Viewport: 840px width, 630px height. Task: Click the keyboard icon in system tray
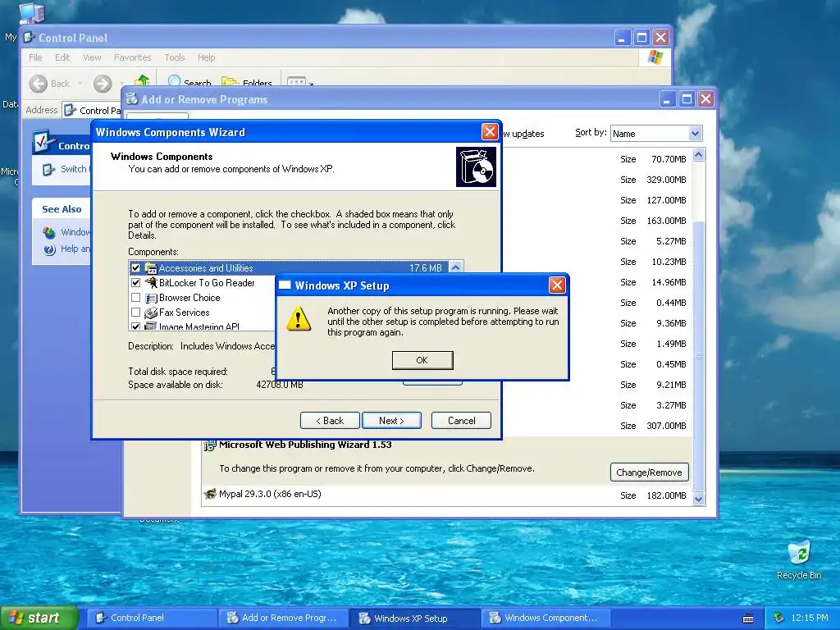tap(748, 619)
